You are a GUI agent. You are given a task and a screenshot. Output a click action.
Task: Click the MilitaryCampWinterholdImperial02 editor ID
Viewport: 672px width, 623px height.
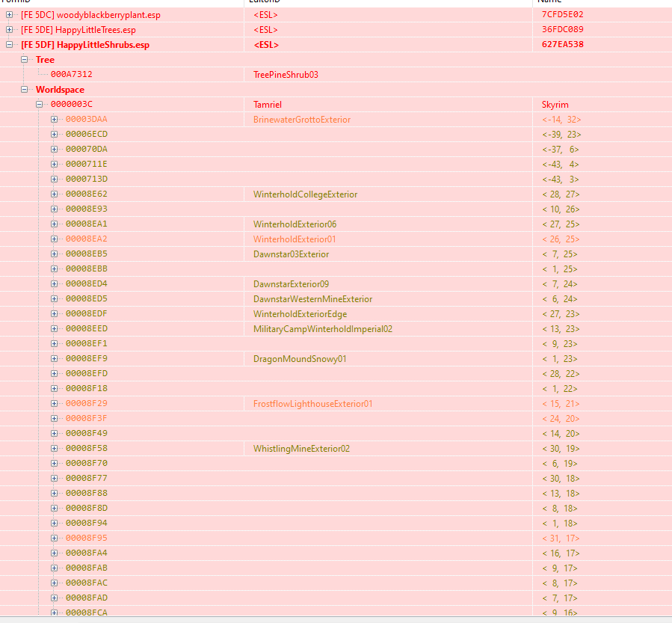click(x=323, y=329)
